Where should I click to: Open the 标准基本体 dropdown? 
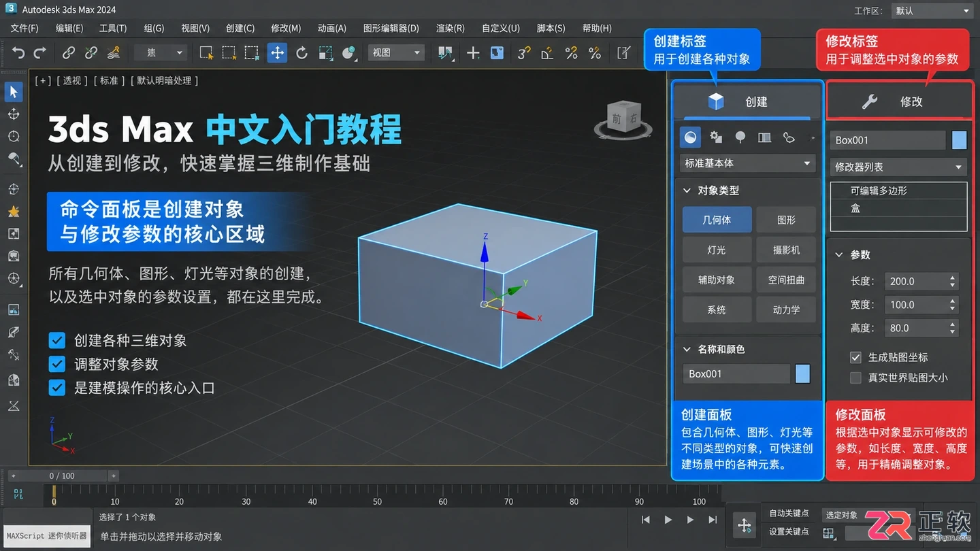(x=748, y=163)
